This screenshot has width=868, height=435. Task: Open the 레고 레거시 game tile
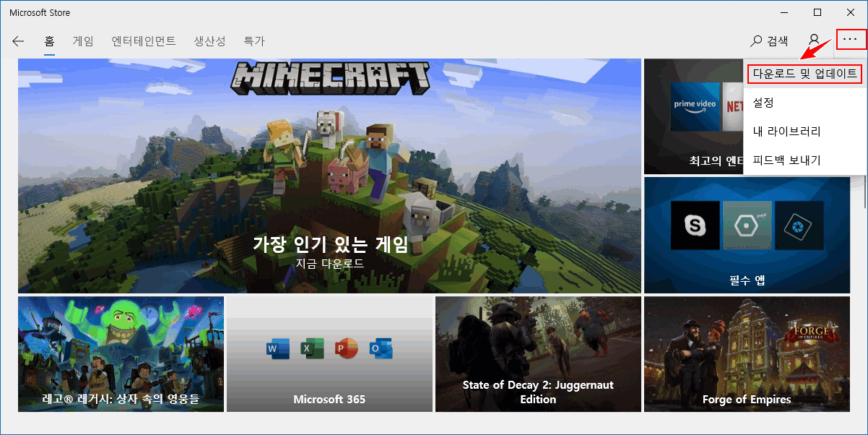point(121,354)
